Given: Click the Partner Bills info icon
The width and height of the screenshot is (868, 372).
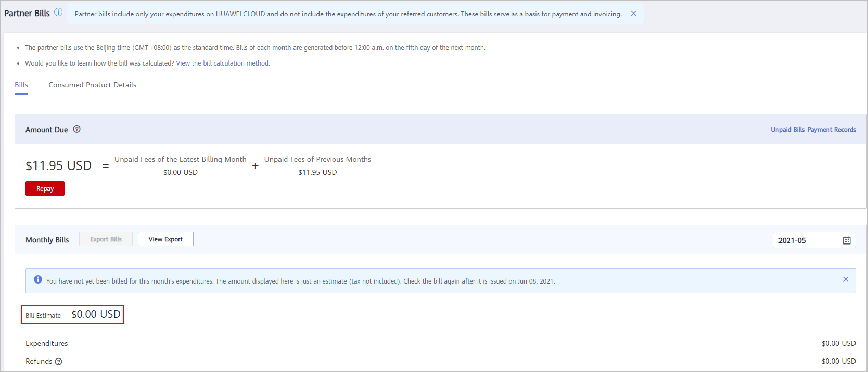Looking at the screenshot, I should point(58,12).
